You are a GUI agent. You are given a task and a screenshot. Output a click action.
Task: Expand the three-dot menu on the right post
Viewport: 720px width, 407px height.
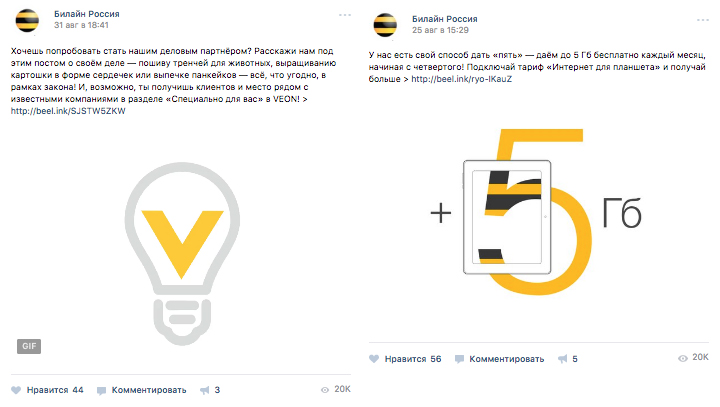(x=703, y=20)
